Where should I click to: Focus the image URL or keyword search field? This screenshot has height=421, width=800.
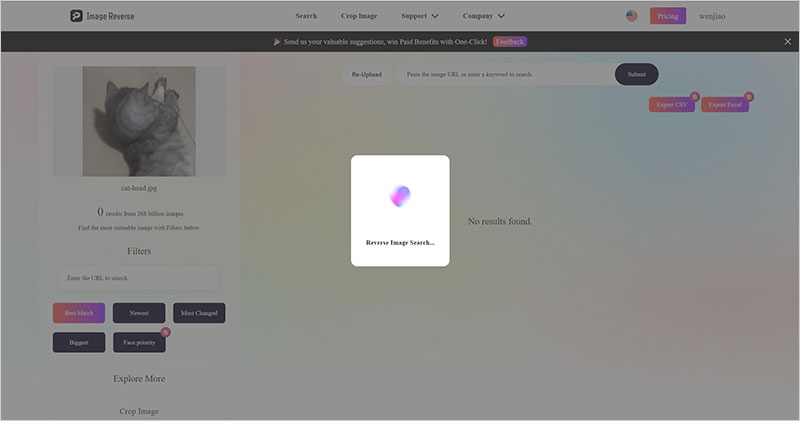tap(506, 75)
